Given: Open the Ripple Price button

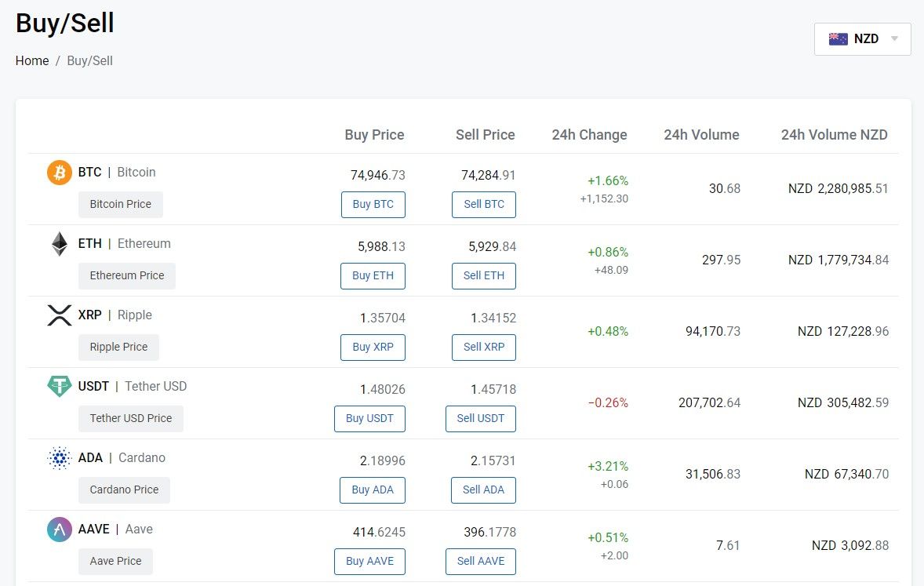Looking at the screenshot, I should point(119,348).
